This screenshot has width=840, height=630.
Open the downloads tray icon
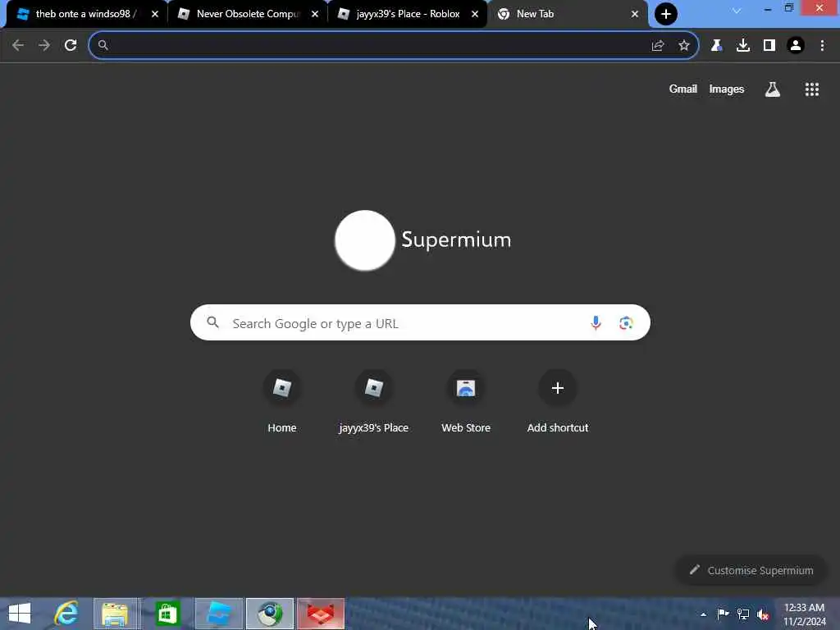click(x=743, y=46)
